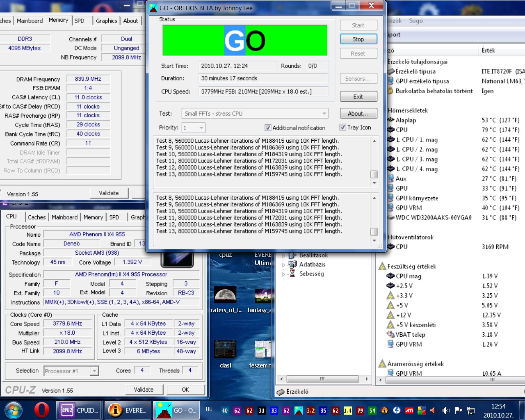Screen dimensions: 525x420
Task: Click the lower ORTHOS log scrollbar thumb
Action: 374,231
